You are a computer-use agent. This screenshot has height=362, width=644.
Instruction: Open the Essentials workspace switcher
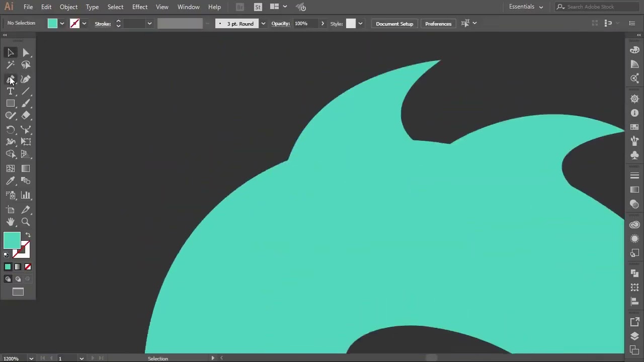click(x=526, y=7)
